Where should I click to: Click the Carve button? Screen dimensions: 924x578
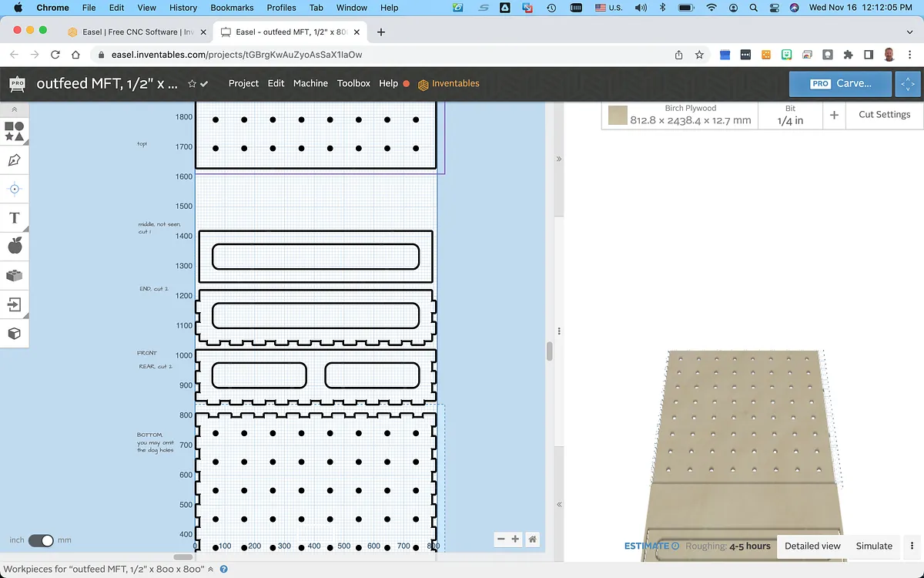coord(840,83)
